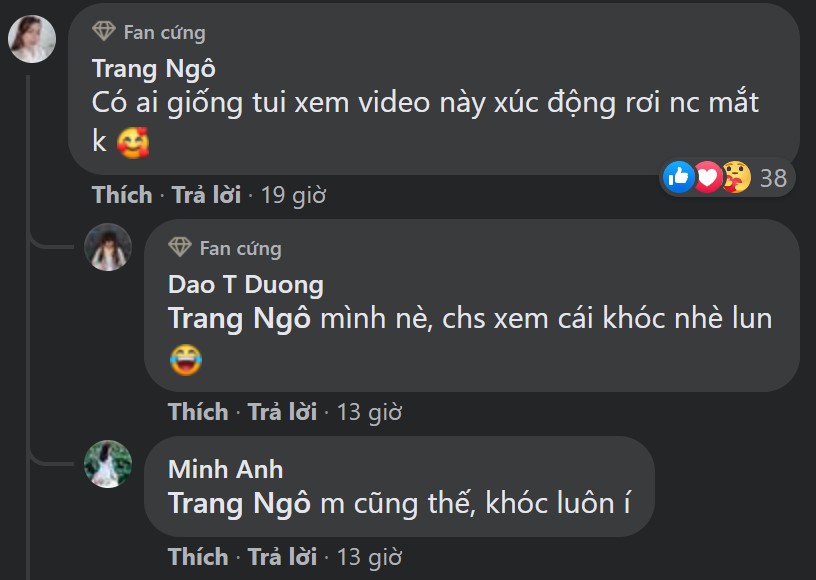Screen dimensions: 816x580
Task: Click Thích under Trang Ngô's comment
Action: (122, 195)
